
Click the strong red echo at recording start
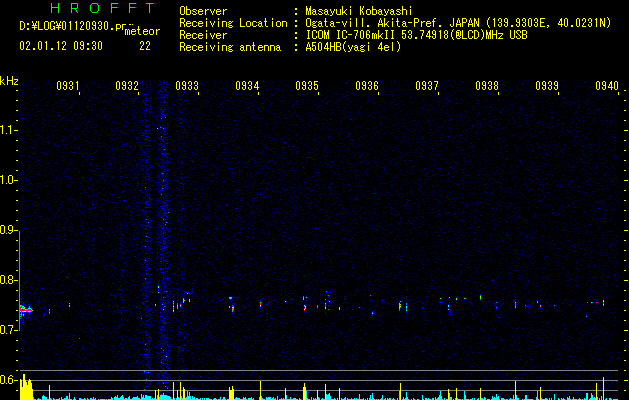tap(26, 310)
